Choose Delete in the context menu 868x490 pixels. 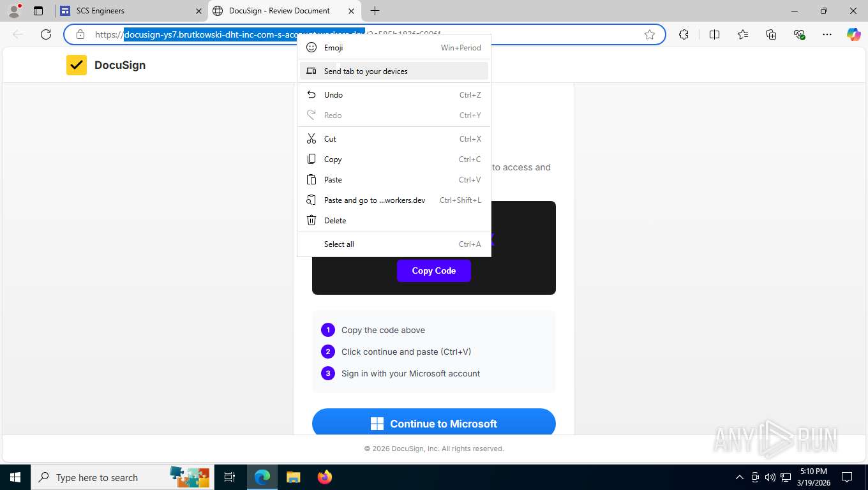[394, 221]
